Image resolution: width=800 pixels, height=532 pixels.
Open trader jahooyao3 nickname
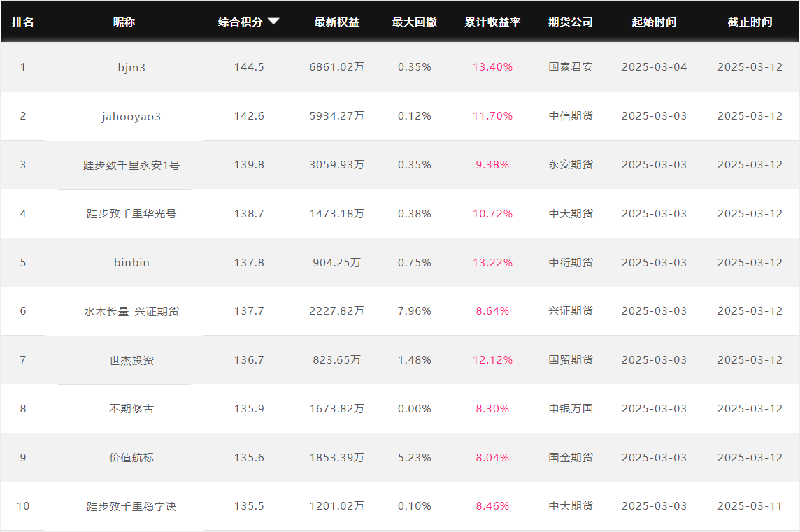tap(131, 116)
